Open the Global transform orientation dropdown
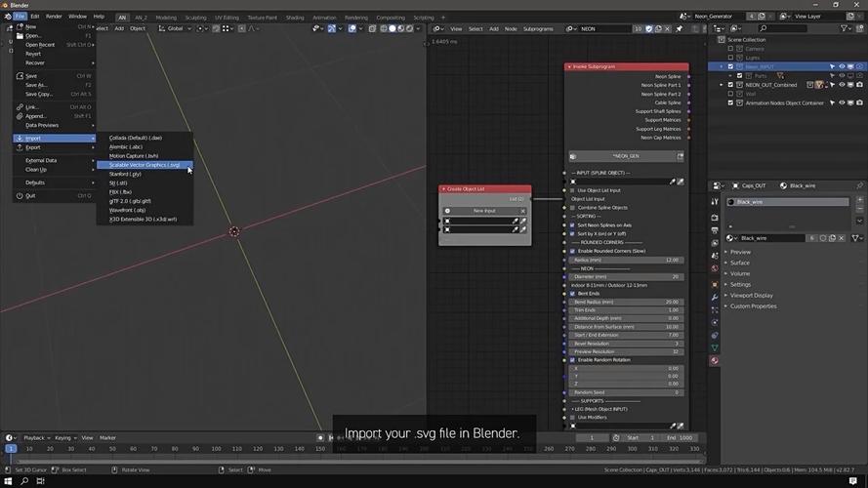Image resolution: width=868 pixels, height=488 pixels. [175, 28]
